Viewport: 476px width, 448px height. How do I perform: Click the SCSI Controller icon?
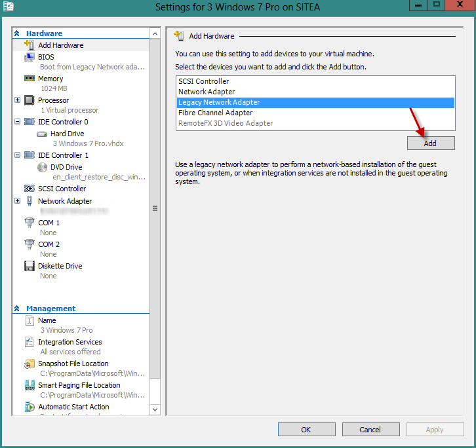[30, 189]
